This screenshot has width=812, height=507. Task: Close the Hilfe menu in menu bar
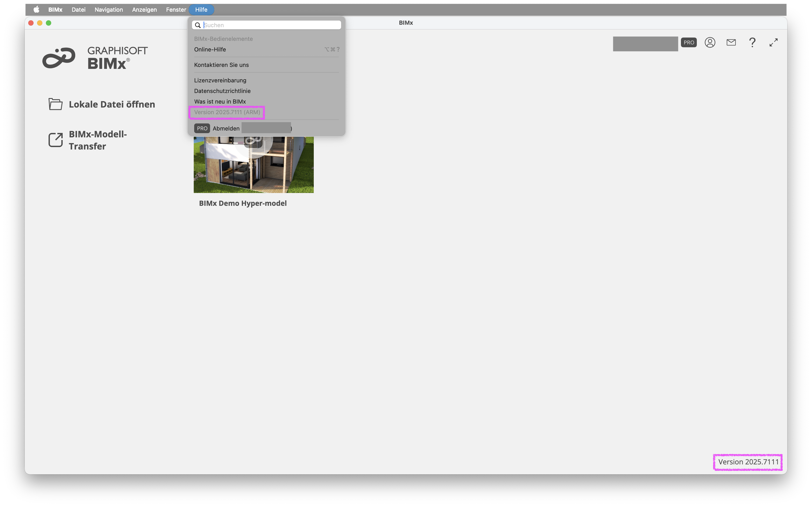coord(201,9)
